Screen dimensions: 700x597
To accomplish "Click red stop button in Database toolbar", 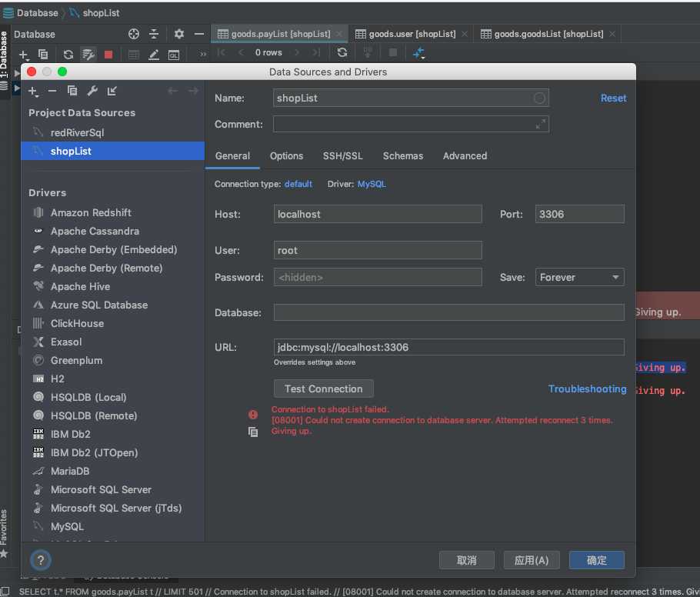I will [108, 55].
